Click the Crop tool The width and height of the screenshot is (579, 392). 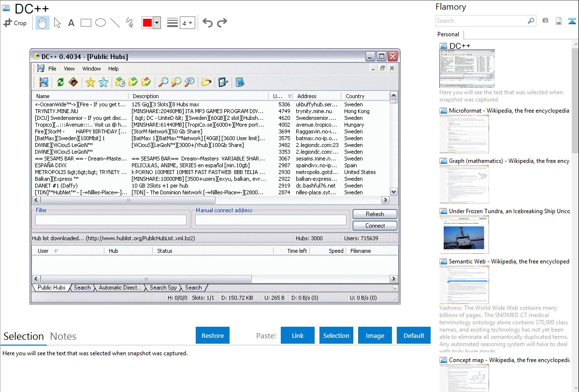coord(15,23)
